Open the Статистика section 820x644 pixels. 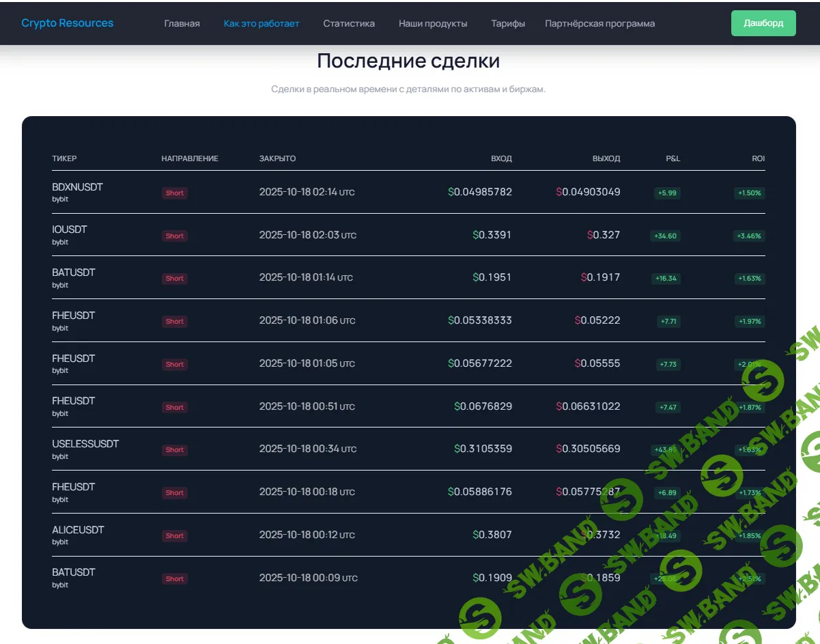coord(348,23)
